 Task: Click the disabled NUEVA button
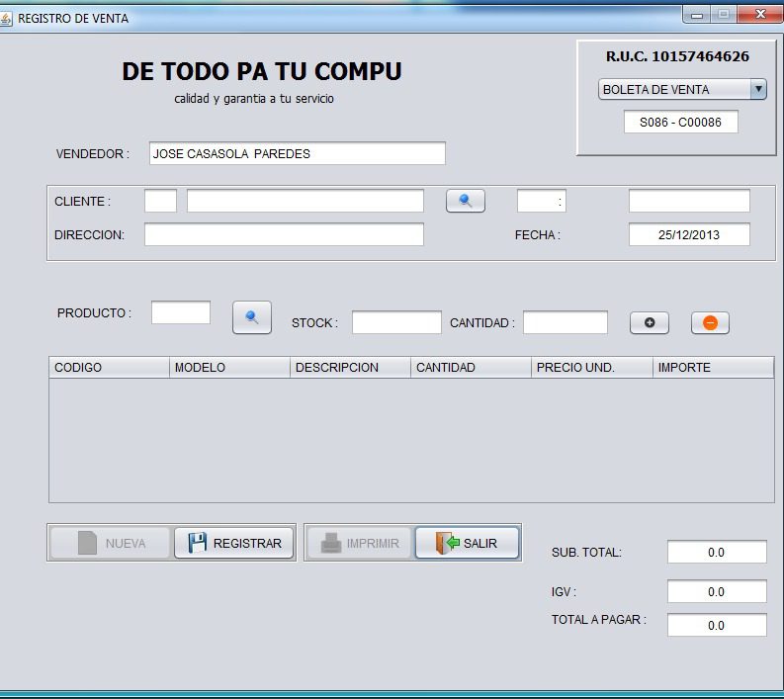click(x=110, y=543)
